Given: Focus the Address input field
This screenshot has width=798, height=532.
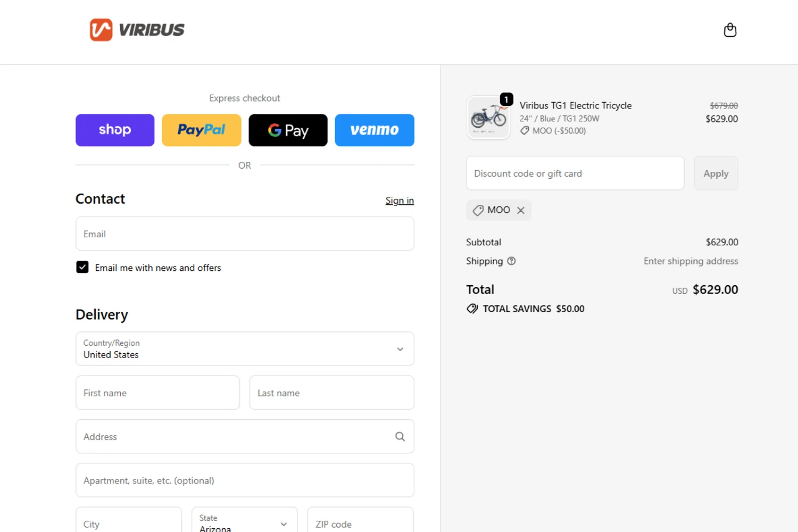Looking at the screenshot, I should 245,436.
